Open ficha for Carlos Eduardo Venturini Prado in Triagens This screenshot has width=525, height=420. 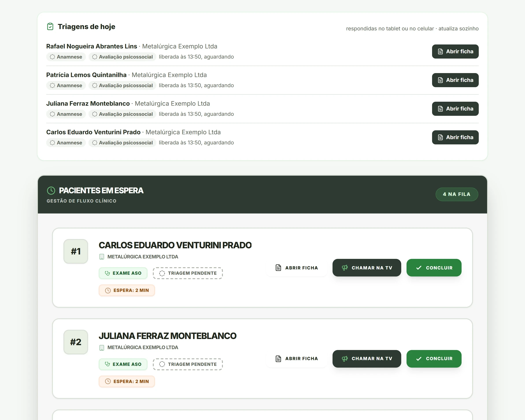click(x=455, y=137)
